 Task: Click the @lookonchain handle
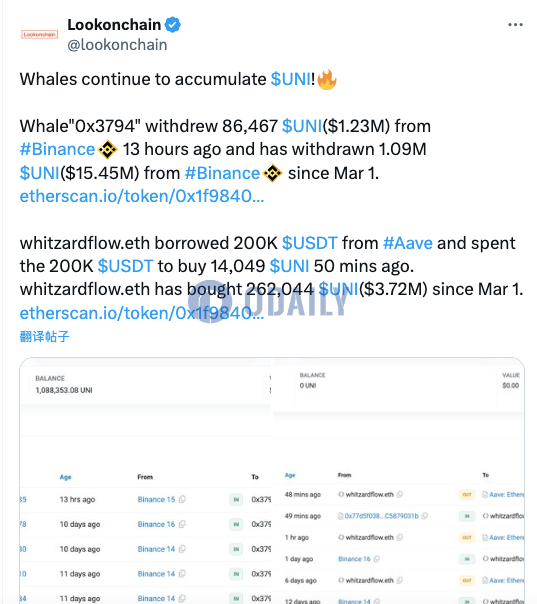(x=117, y=45)
